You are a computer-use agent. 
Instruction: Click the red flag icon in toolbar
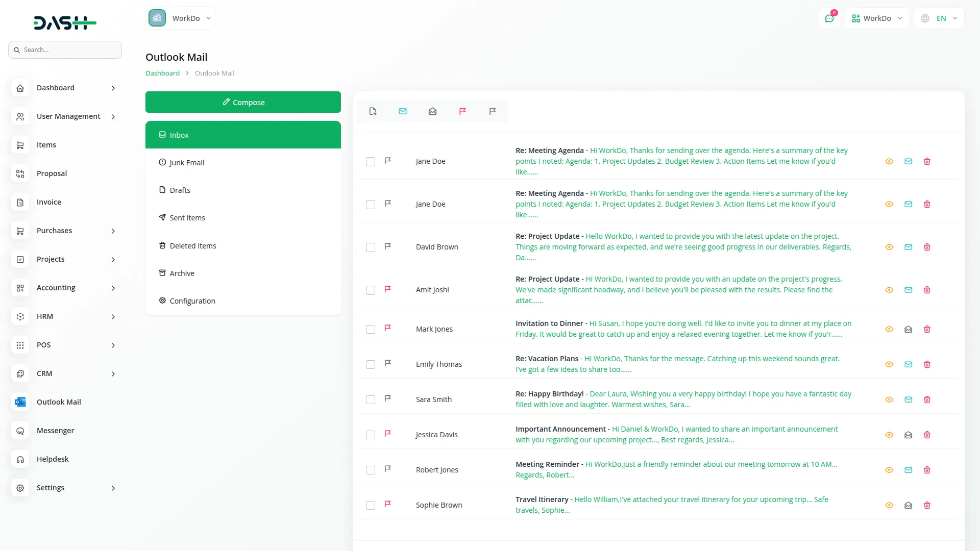click(x=462, y=111)
